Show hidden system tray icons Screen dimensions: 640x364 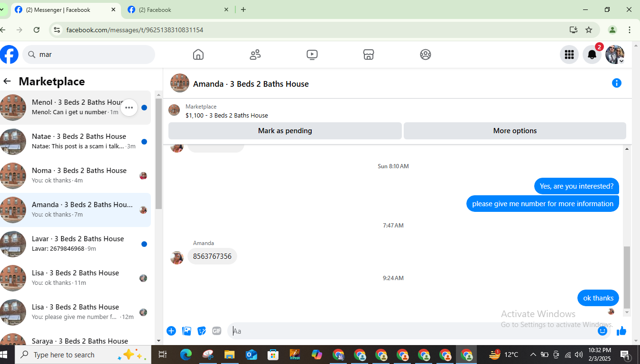533,355
